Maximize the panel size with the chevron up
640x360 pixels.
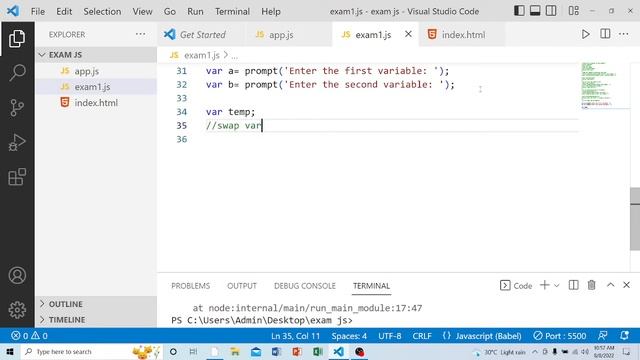click(x=610, y=285)
